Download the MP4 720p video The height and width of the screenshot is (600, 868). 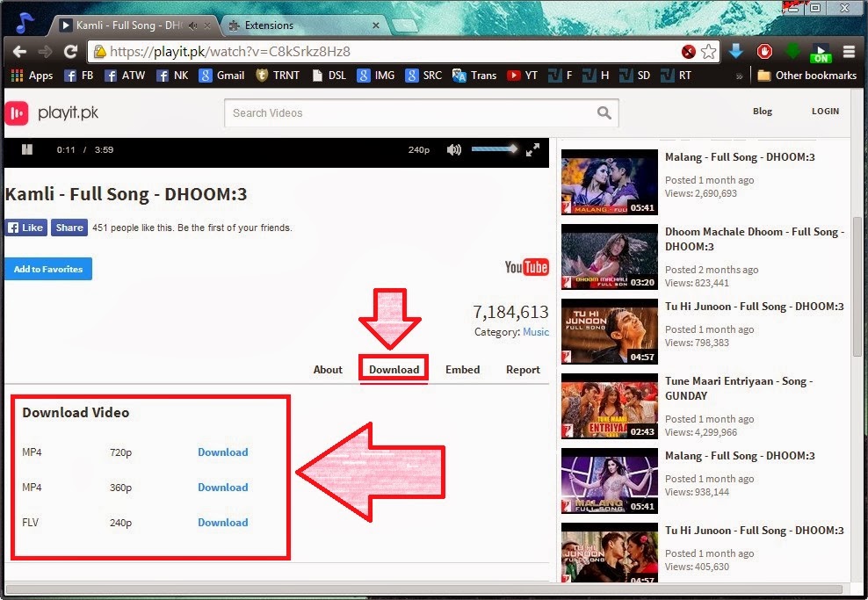pyautogui.click(x=223, y=452)
